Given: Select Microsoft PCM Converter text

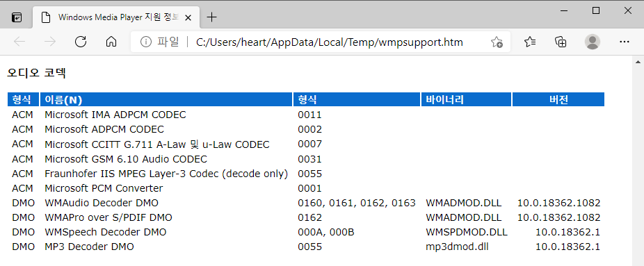Looking at the screenshot, I should pos(104,188).
